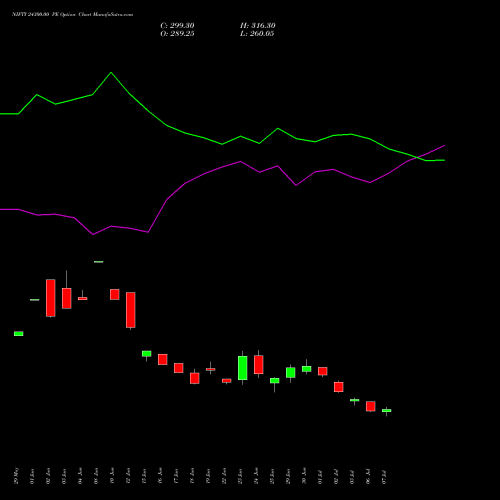500x500 pixels.
Task: Select the 29 May date label
Action: [17, 476]
